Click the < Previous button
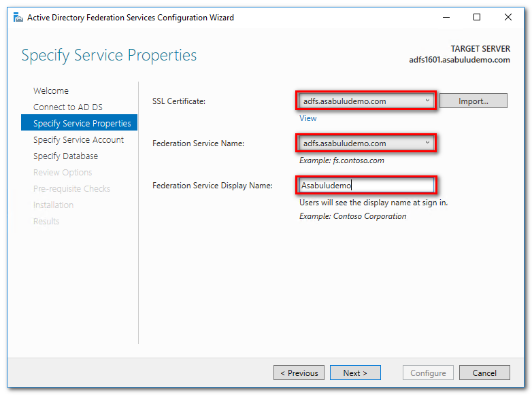 coord(299,373)
